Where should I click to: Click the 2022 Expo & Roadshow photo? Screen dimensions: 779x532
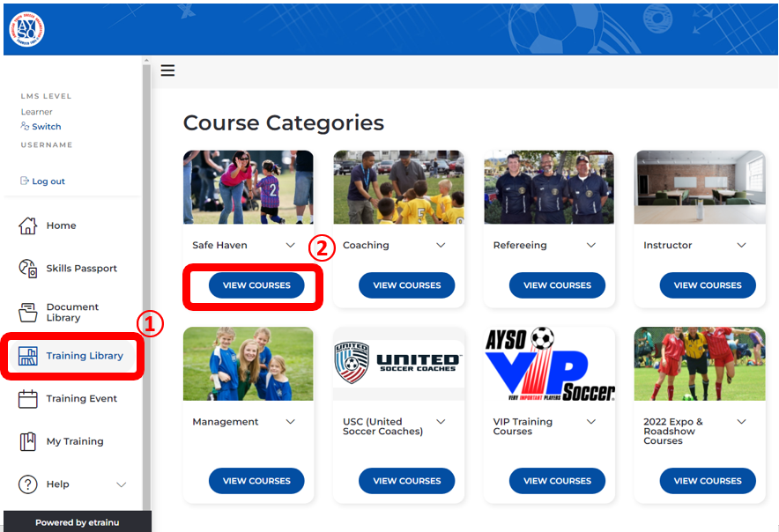[700, 364]
